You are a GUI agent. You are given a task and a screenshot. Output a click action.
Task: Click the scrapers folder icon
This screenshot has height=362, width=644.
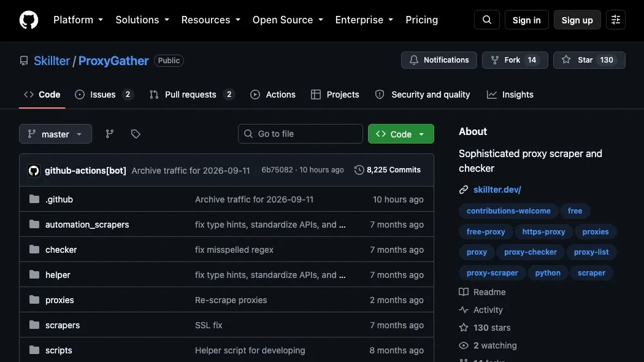tap(34, 325)
